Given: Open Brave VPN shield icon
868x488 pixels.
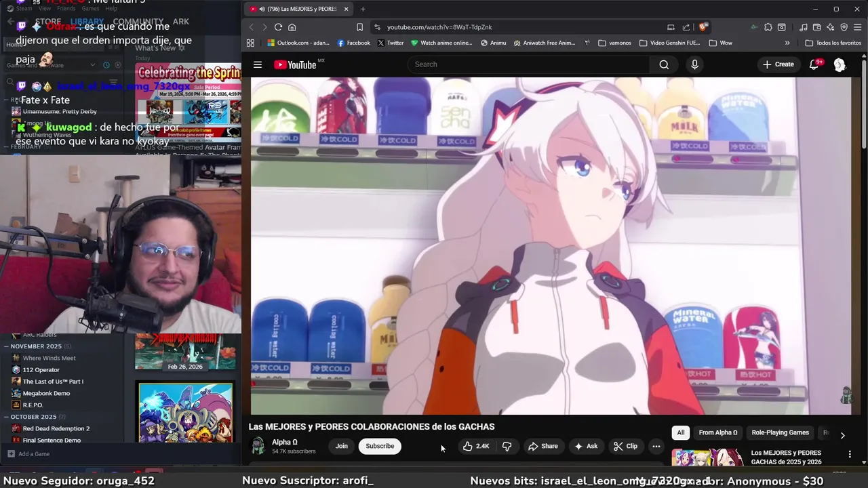Looking at the screenshot, I should coord(844,27).
